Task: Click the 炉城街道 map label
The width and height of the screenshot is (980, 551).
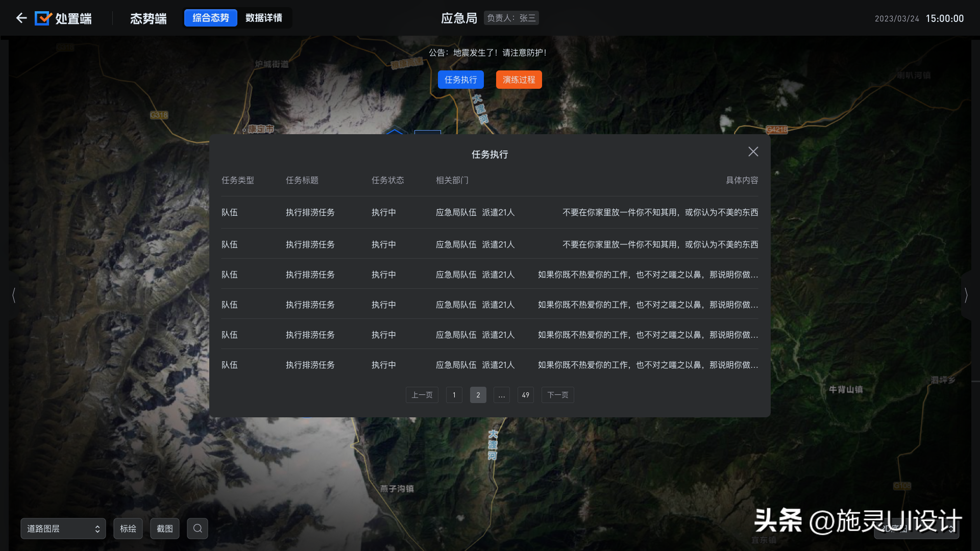Action: coord(272,64)
